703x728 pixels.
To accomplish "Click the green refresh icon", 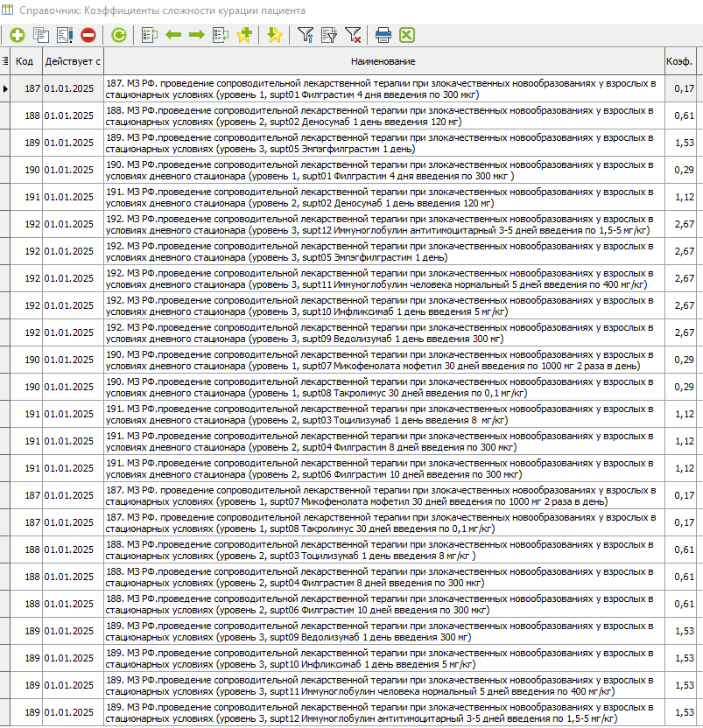I will coord(118,35).
